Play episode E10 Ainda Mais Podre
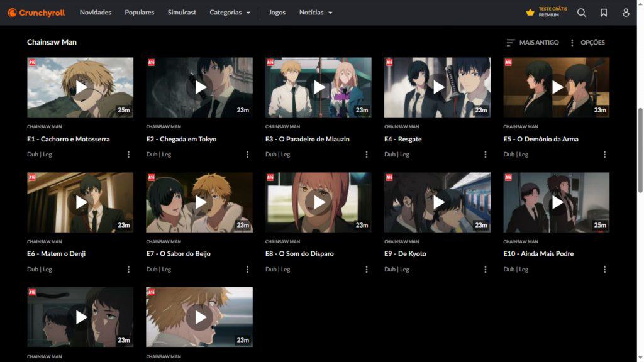This screenshot has height=362, width=644. 557,202
